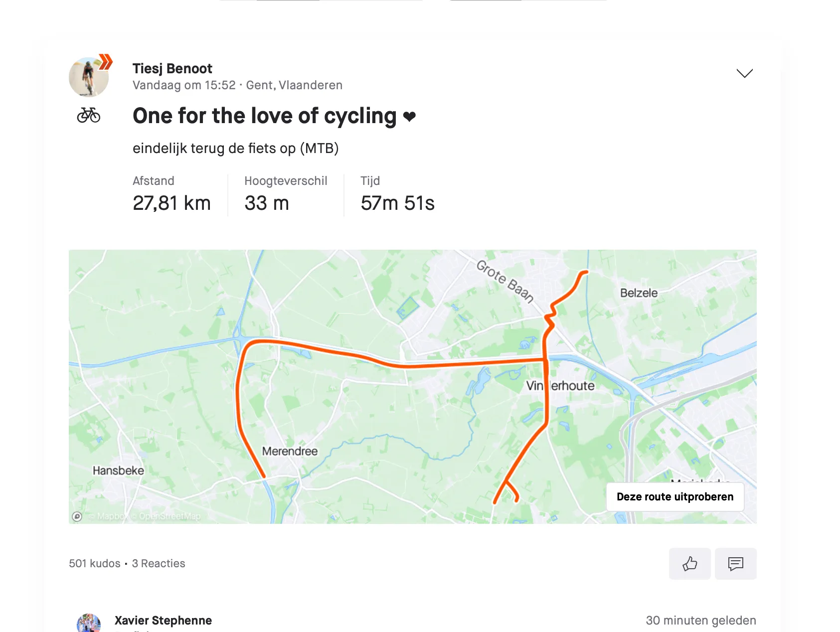840x632 pixels.
Task: Click the bicycle activity type icon
Action: [x=89, y=115]
